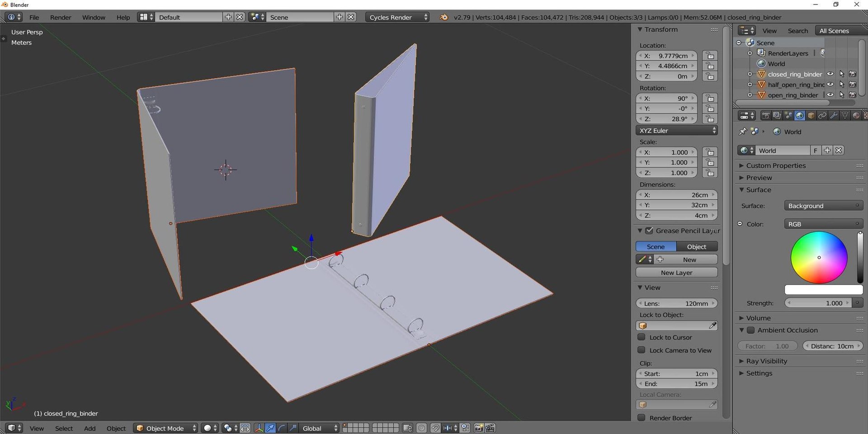Viewport: 868px width, 434px height.
Task: Open the mesh Data triangle properties tab
Action: pos(844,116)
